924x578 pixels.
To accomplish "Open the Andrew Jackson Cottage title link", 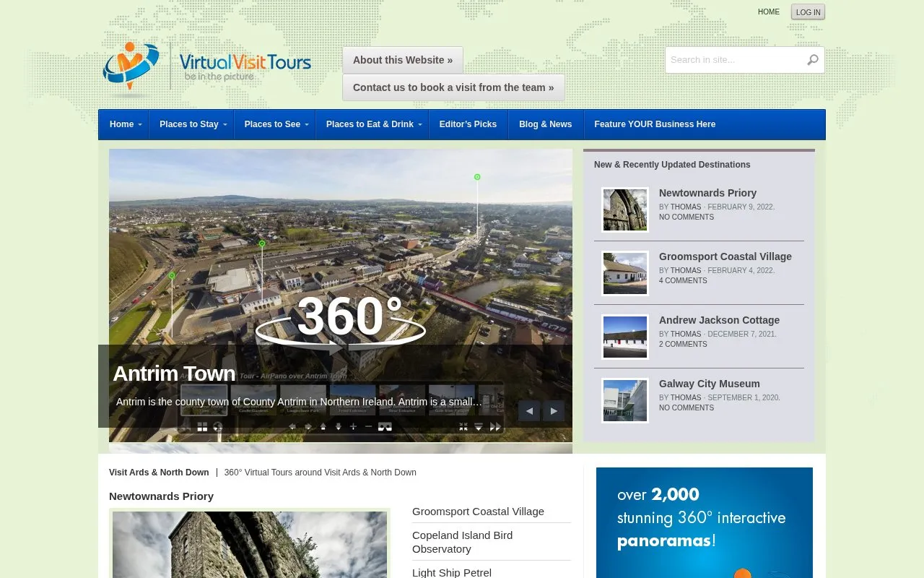I will [719, 320].
